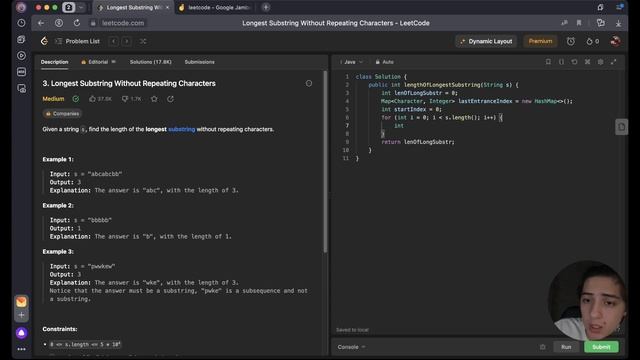Go back in the browser
The image size is (640, 360).
[41, 23]
